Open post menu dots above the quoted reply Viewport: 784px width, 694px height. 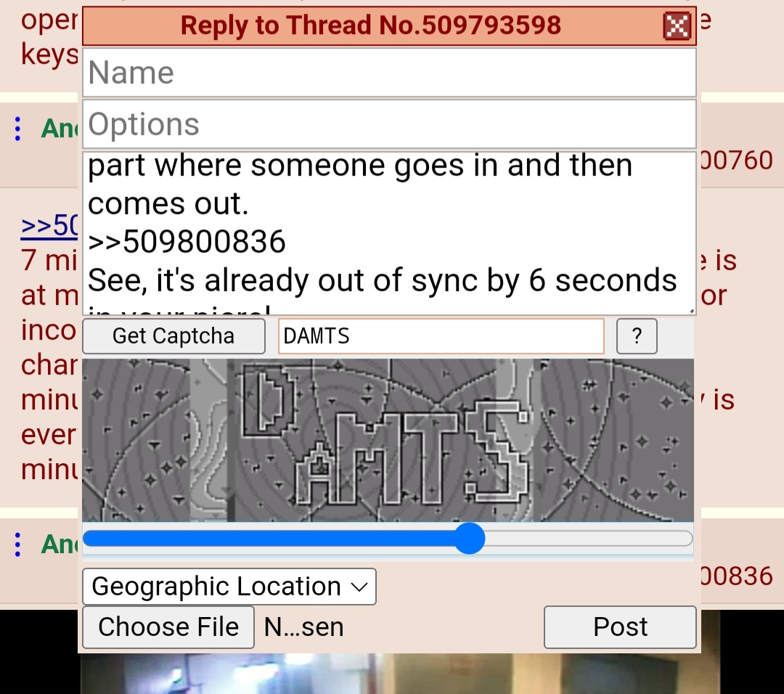tap(17, 129)
